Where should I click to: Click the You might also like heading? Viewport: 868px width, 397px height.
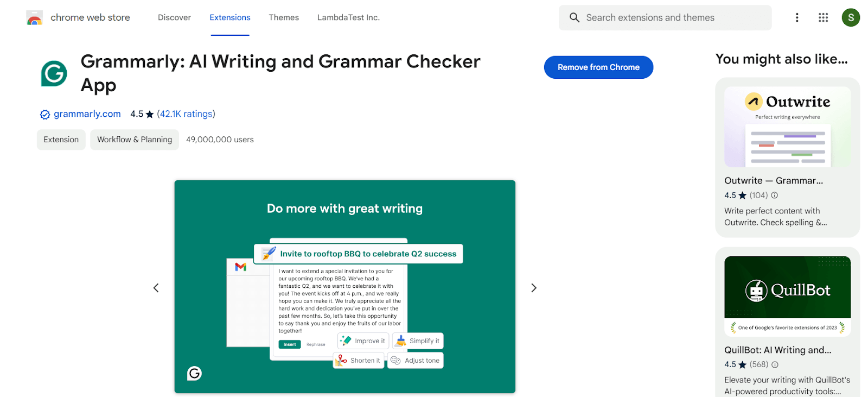pos(781,59)
